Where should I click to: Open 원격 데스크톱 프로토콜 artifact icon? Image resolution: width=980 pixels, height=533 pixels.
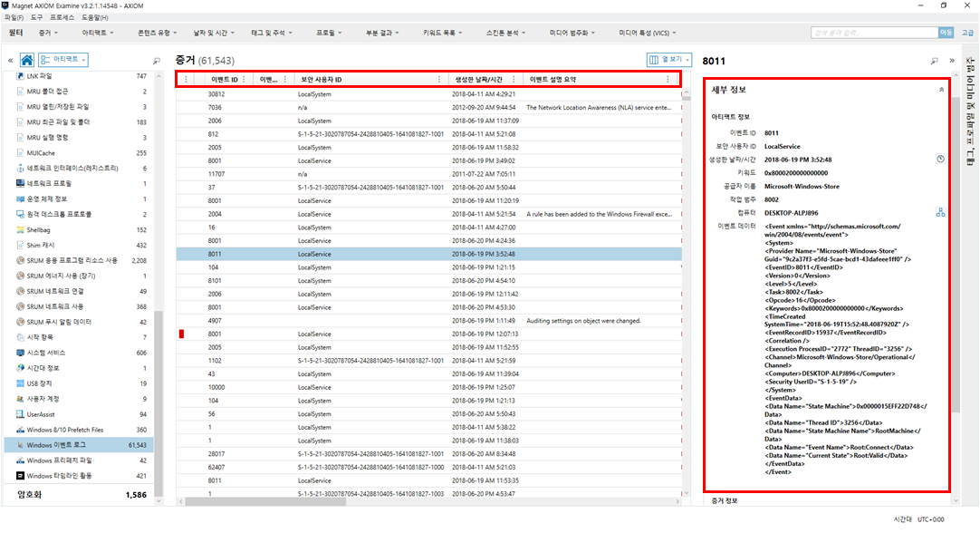tap(20, 214)
